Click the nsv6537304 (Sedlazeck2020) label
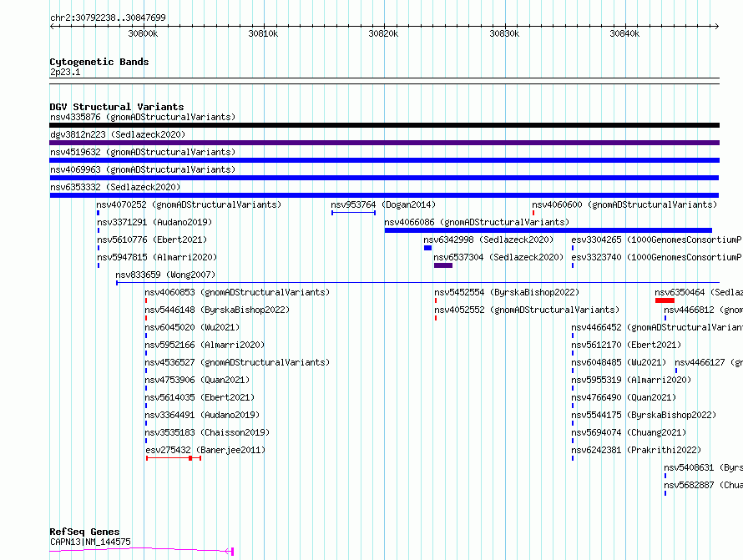This screenshot has height=560, width=743. pos(498,257)
